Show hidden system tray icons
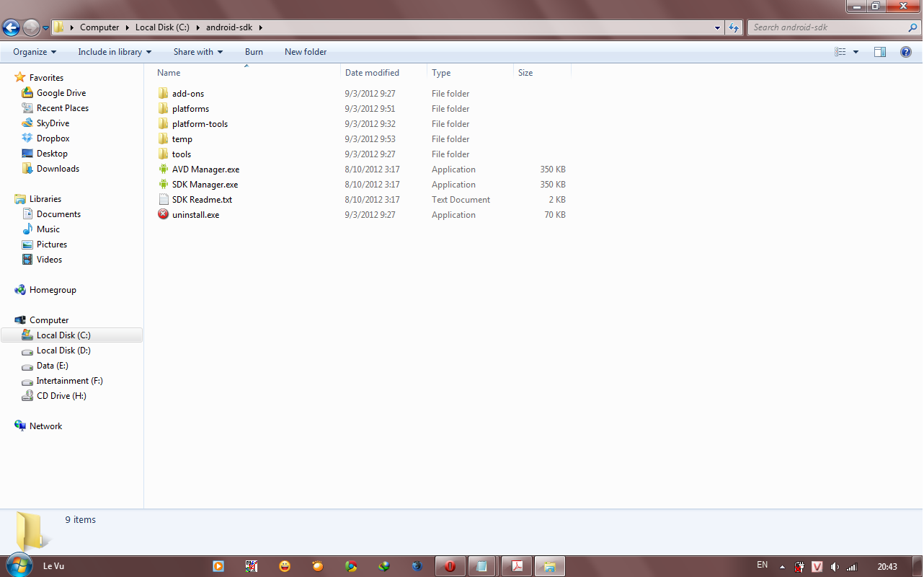 point(782,566)
